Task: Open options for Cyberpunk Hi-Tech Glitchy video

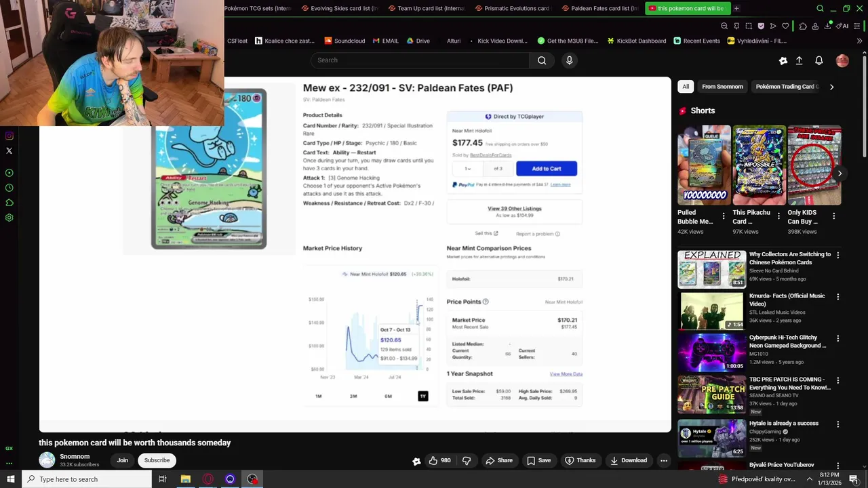Action: click(838, 338)
